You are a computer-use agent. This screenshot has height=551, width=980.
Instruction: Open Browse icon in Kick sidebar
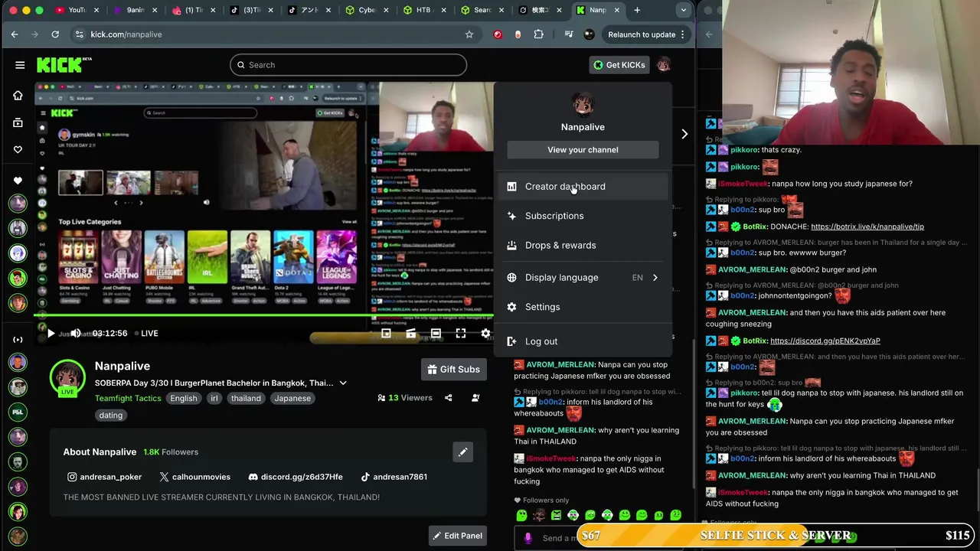click(18, 122)
